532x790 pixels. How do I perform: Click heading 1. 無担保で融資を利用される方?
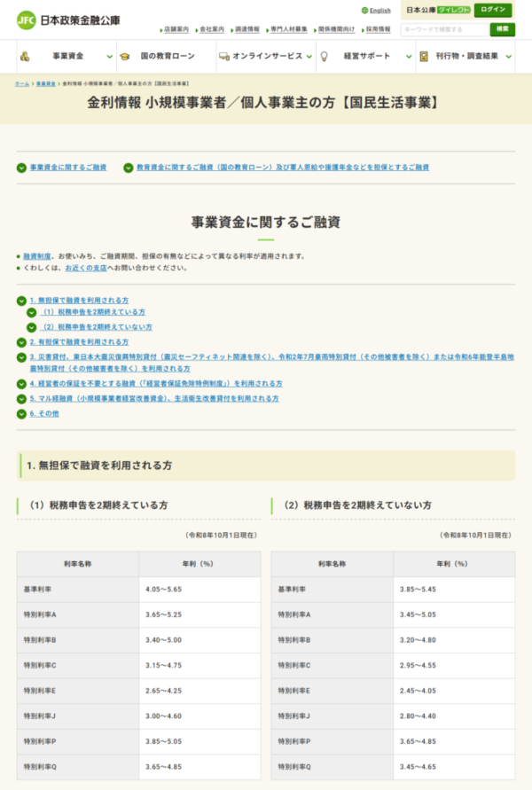[99, 465]
